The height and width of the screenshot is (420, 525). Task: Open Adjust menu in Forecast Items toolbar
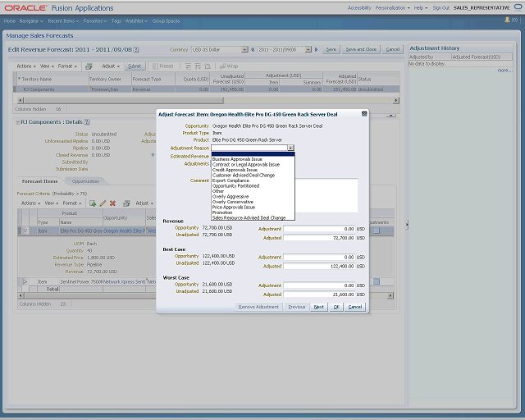pos(144,203)
